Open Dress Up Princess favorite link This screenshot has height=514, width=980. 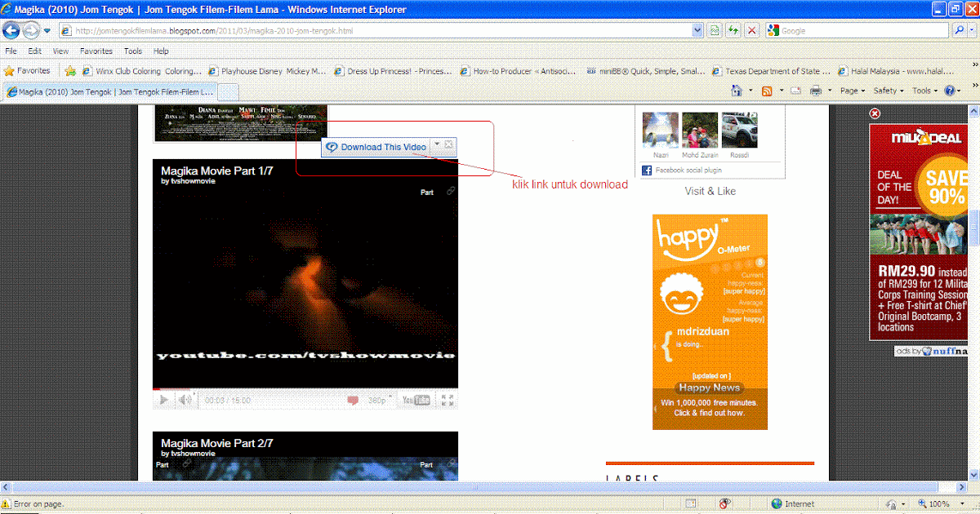tap(393, 71)
